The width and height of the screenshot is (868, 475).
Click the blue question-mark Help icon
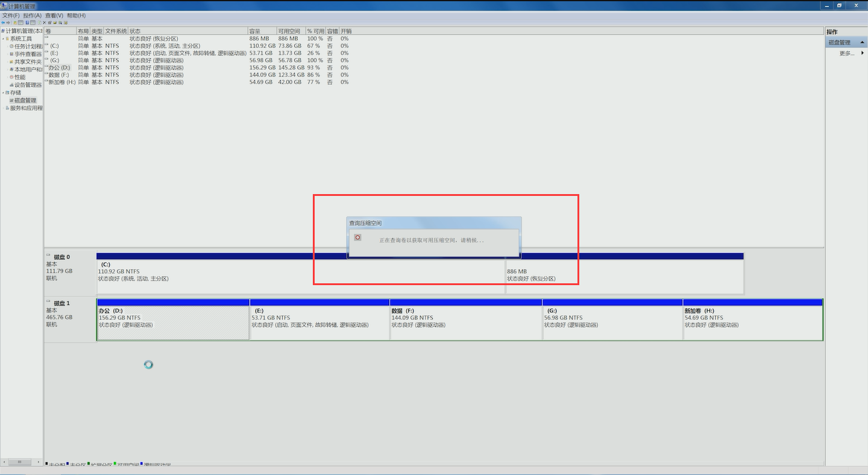click(x=27, y=22)
